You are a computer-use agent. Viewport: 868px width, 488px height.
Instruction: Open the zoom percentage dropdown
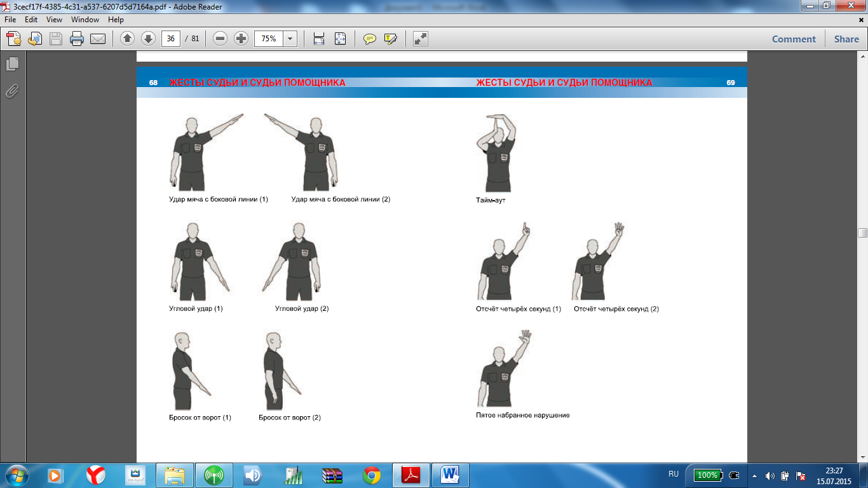[x=290, y=39]
